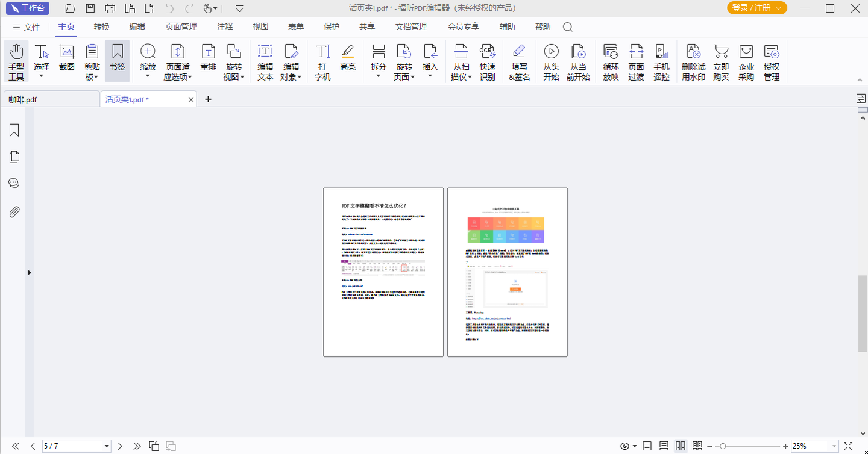Switch to single page view
Viewport: 868px width, 454px height.
pyautogui.click(x=647, y=446)
